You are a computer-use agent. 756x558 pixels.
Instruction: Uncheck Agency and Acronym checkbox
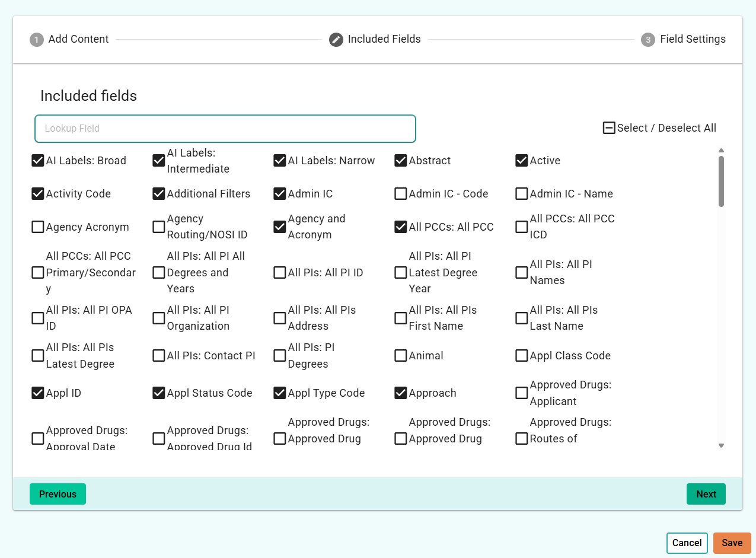pyautogui.click(x=280, y=227)
